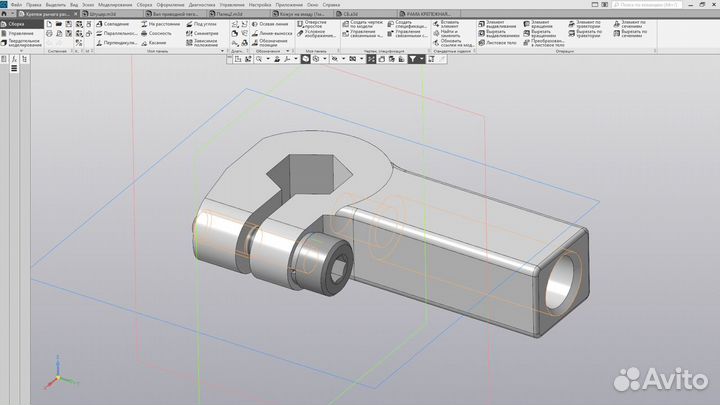The image size is (720, 405).
Task: Expand the dropdown arrow beside the filter funnel
Action: click(x=422, y=59)
